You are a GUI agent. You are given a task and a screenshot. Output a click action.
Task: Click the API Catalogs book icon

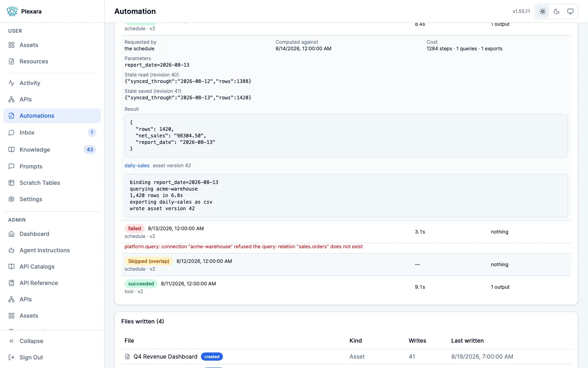(x=11, y=267)
